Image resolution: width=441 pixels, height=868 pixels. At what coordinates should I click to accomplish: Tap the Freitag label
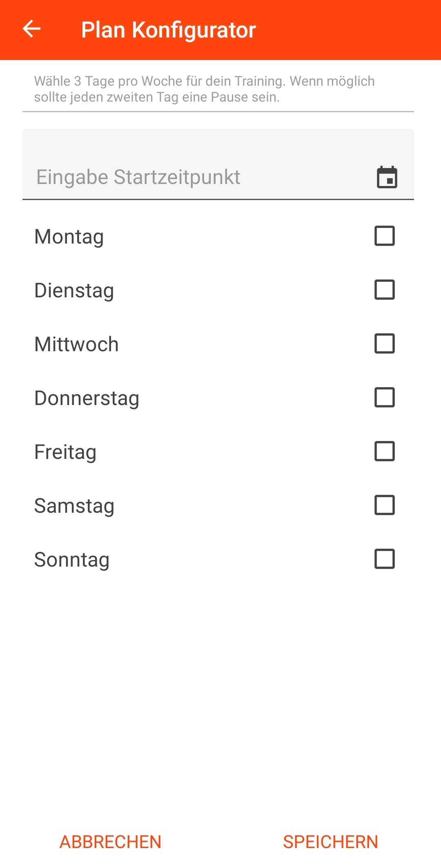(65, 452)
